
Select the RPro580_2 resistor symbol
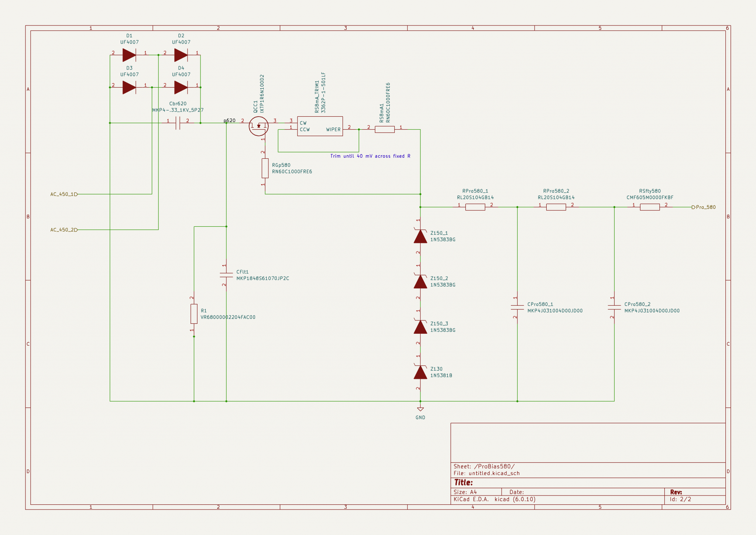[x=556, y=207]
